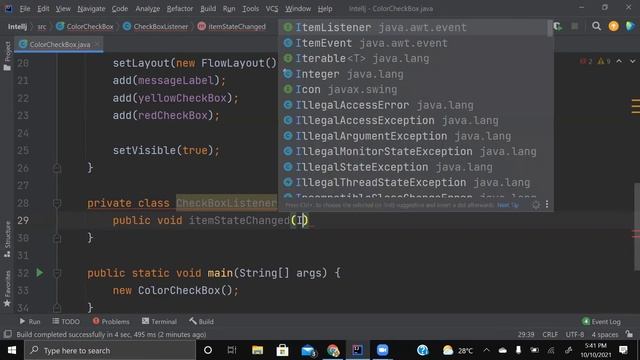Screen dimensions: 640x360
Task: Click the completion popup scrollbar thumb
Action: [550, 29]
